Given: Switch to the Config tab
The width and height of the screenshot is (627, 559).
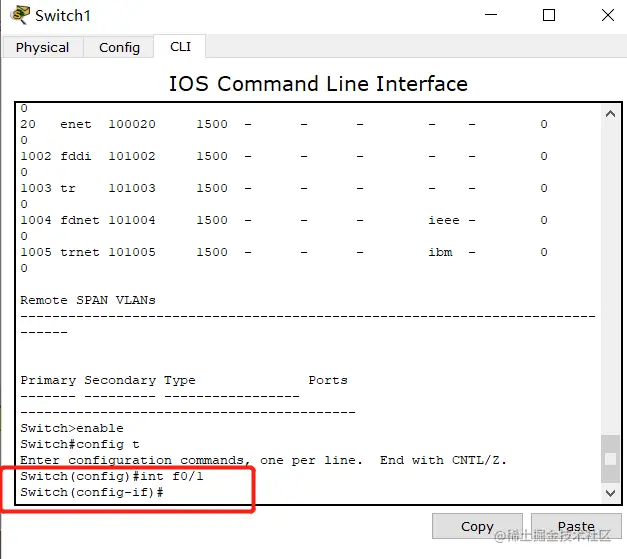Looking at the screenshot, I should 119,48.
